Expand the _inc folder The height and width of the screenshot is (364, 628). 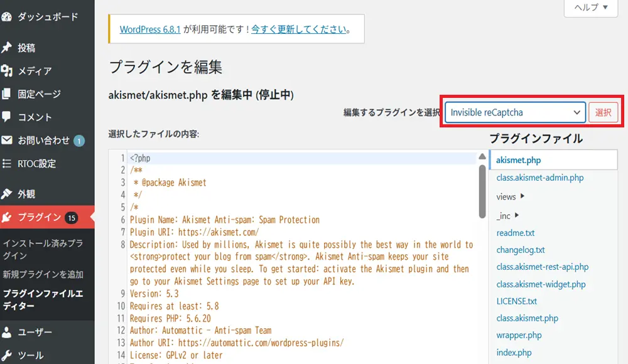click(x=507, y=216)
